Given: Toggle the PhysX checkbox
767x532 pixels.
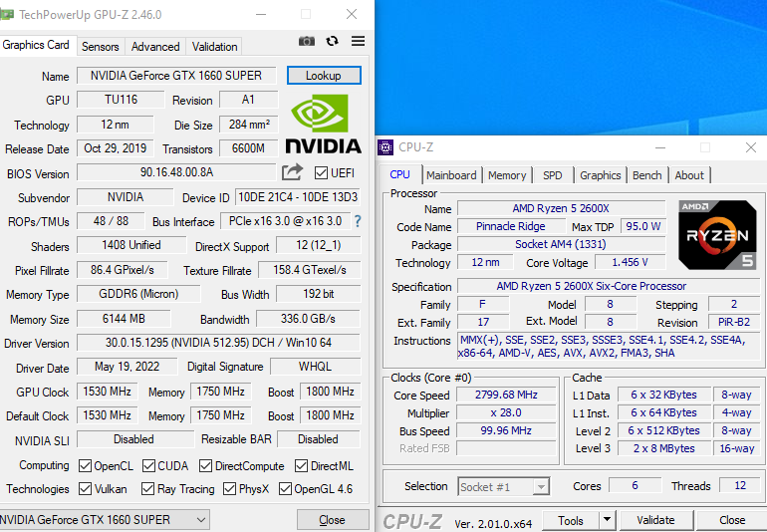Looking at the screenshot, I should (x=229, y=488).
